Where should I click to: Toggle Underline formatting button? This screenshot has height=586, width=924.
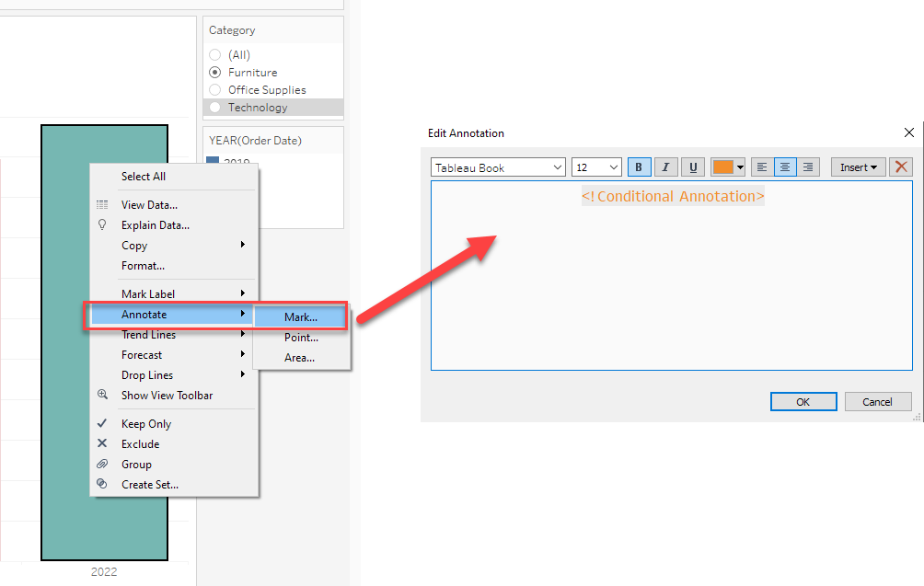(x=693, y=167)
